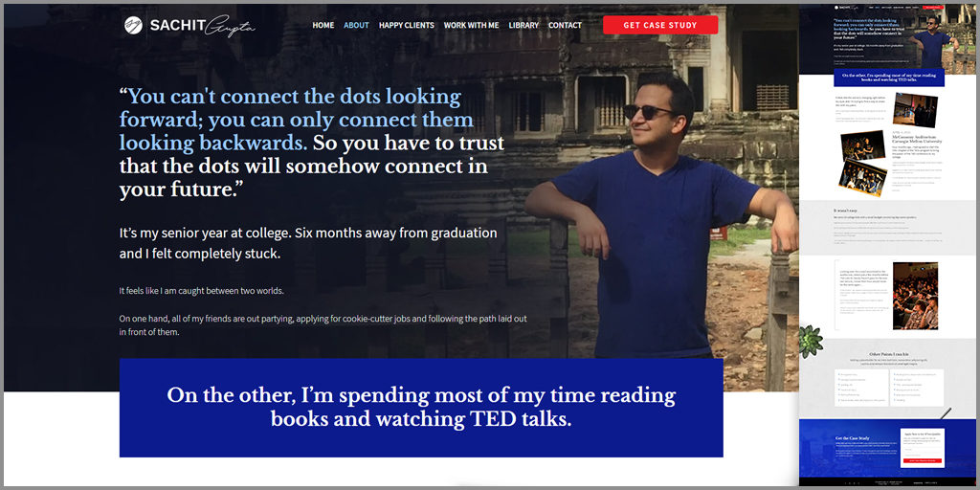Click the succulent plant image in preview
This screenshot has height=490, width=980.
click(x=811, y=342)
